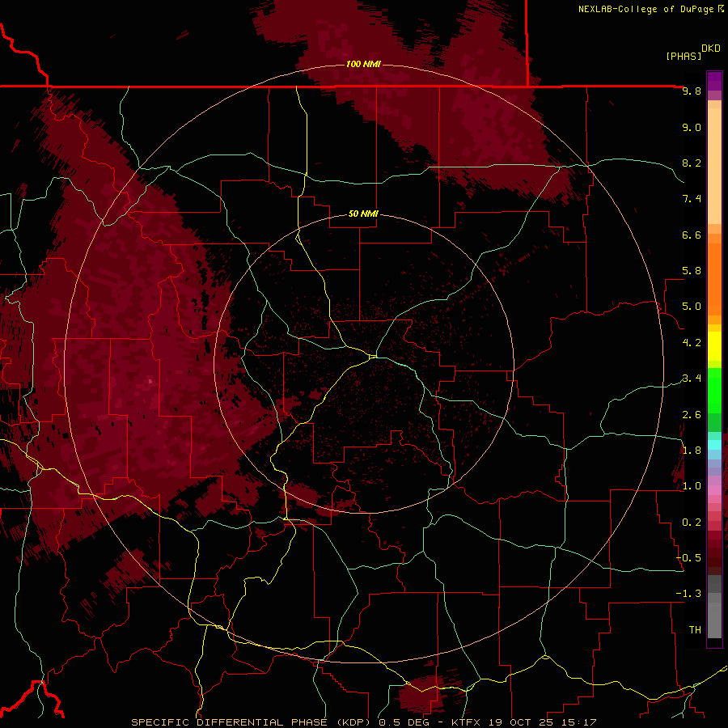Viewport: 728px width, 728px height.
Task: Pick the pale peach segment of color bar
Action: pyautogui.click(x=714, y=166)
